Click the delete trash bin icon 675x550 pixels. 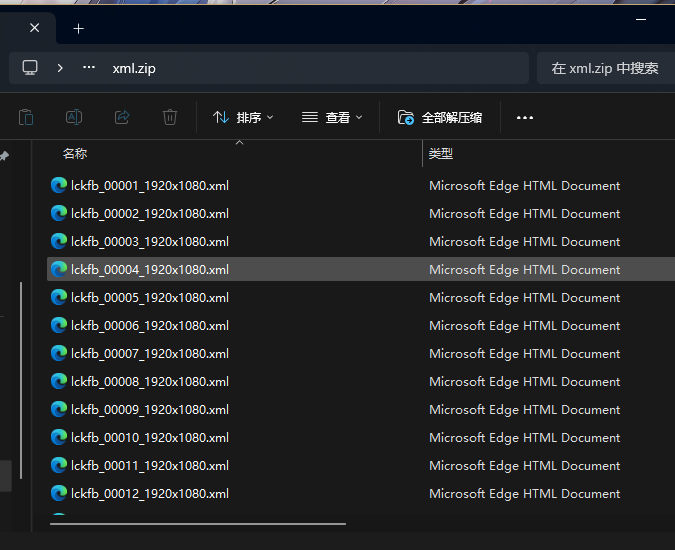170,117
